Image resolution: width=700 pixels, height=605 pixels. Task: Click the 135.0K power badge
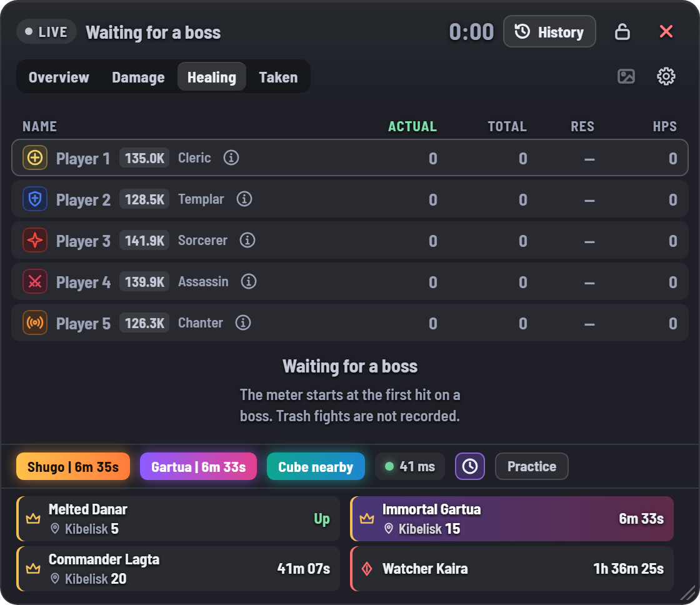pos(144,158)
